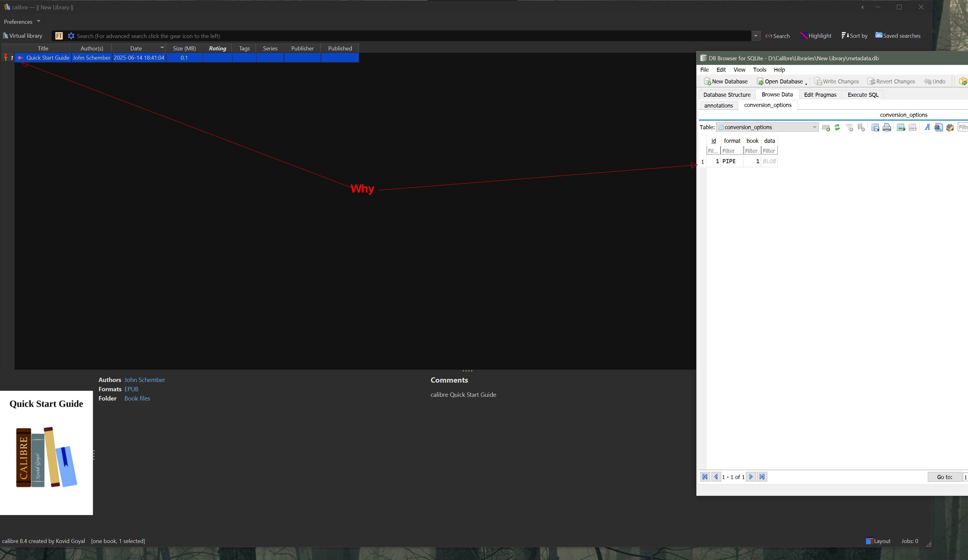Image resolution: width=968 pixels, height=560 pixels.
Task: Click the full text search FT icon
Action: [x=59, y=36]
